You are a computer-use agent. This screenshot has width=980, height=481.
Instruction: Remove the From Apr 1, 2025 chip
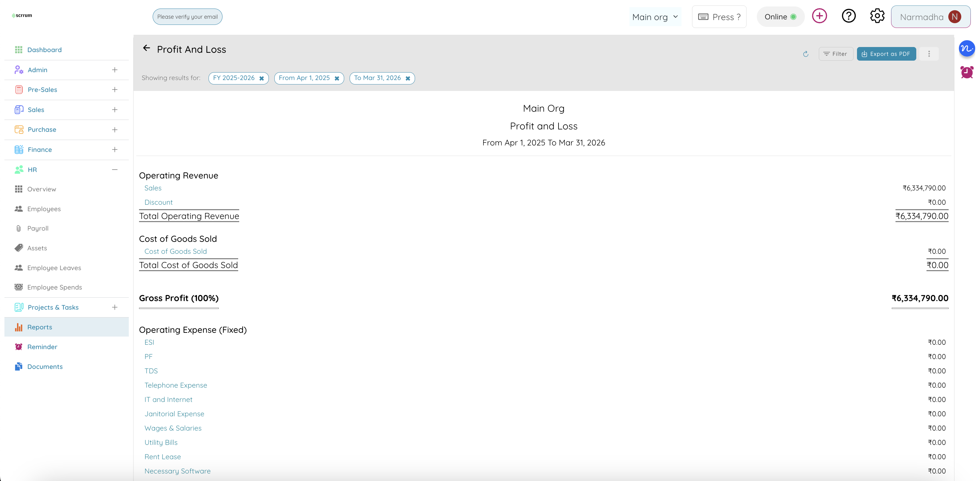[x=337, y=78]
